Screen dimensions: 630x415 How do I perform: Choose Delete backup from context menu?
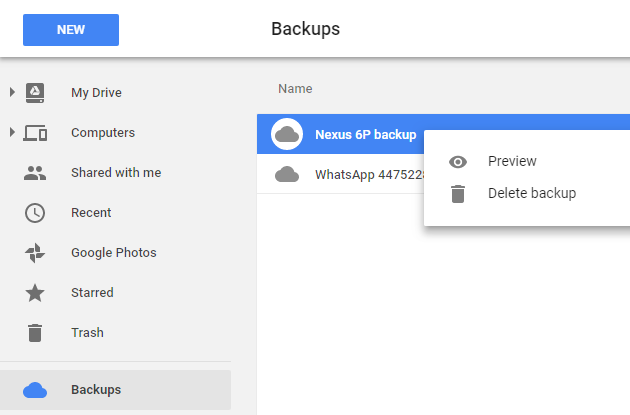click(532, 193)
